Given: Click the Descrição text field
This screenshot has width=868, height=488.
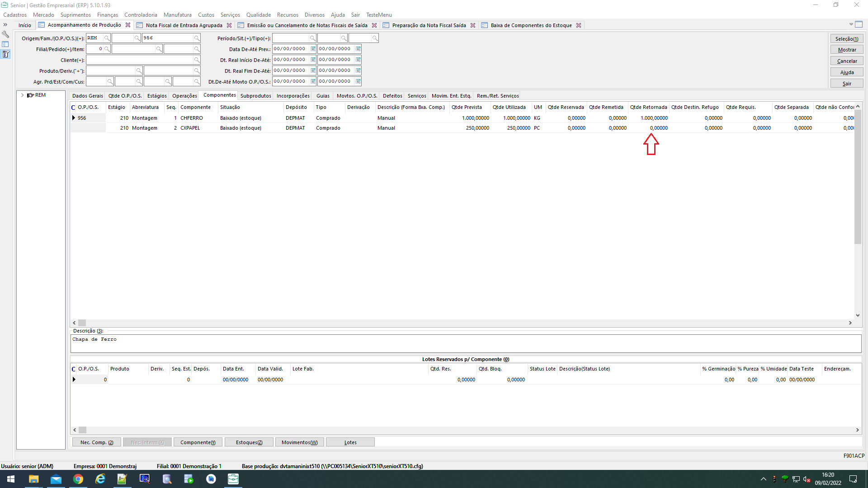Looking at the screenshot, I should point(466,343).
